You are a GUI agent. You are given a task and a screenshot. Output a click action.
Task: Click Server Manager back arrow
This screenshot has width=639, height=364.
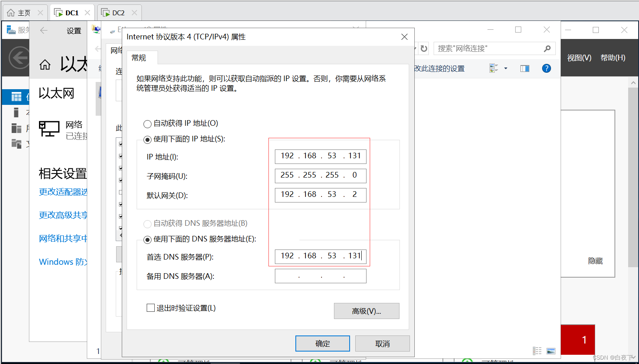pyautogui.click(x=19, y=58)
